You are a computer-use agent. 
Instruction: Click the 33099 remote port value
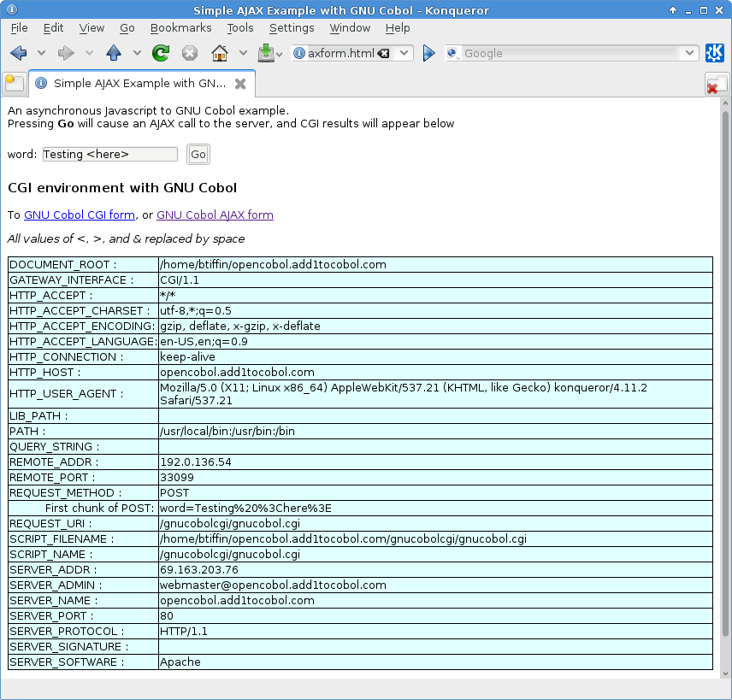[176, 478]
